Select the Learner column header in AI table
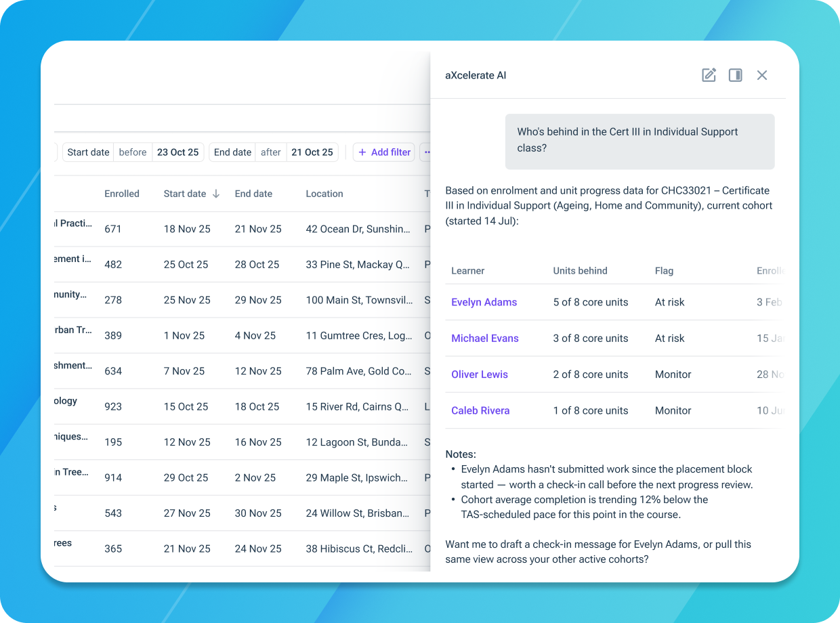Image resolution: width=840 pixels, height=623 pixels. (x=468, y=271)
